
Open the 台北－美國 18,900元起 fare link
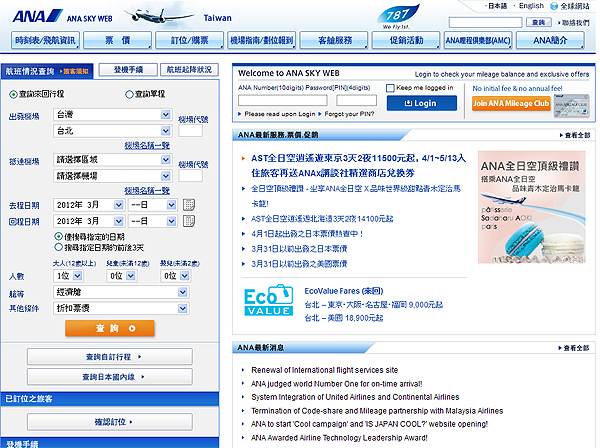coord(344,318)
